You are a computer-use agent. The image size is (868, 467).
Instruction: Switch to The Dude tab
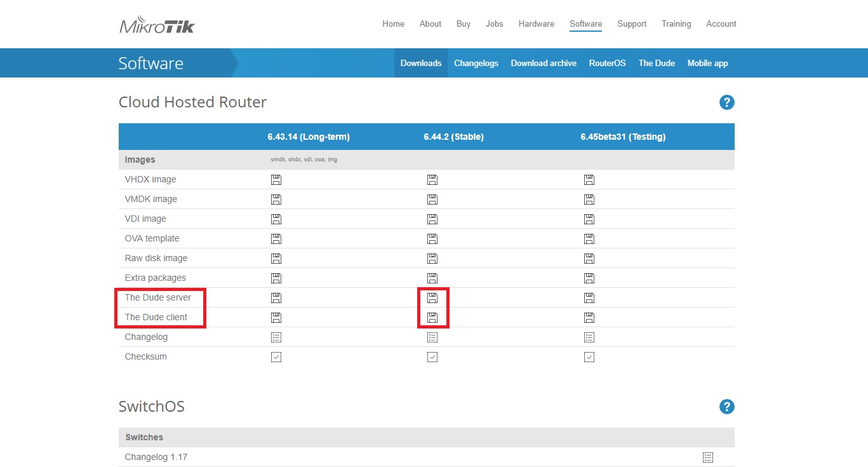tap(657, 63)
